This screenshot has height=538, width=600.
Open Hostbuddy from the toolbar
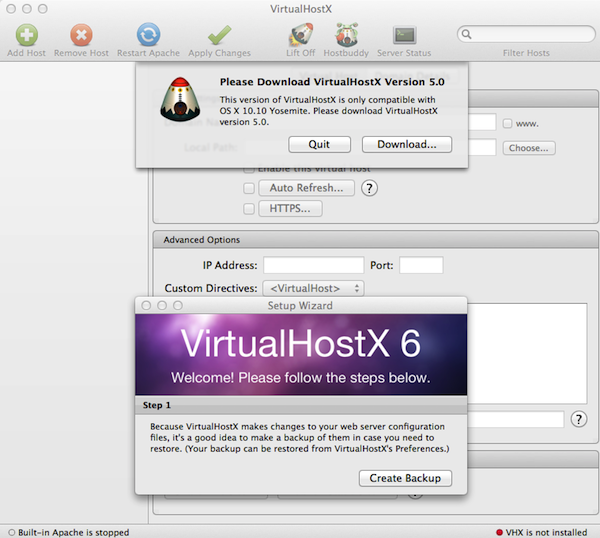point(346,35)
